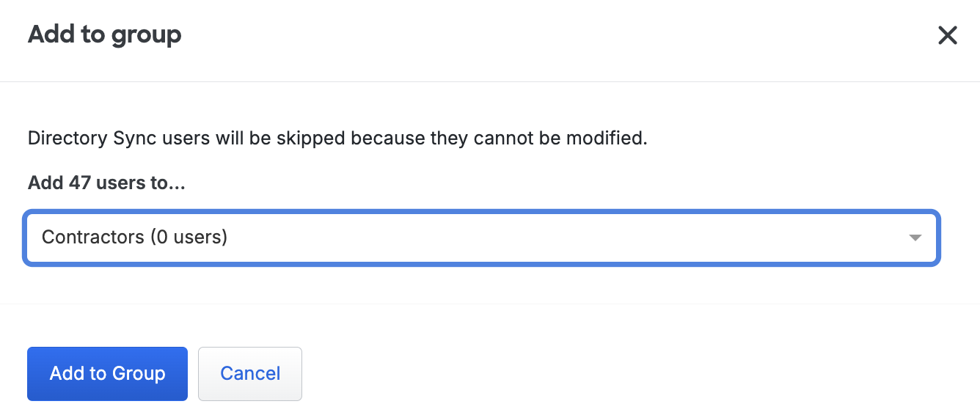Click the Directory Sync users notice text
This screenshot has width=980, height=415.
pos(337,138)
